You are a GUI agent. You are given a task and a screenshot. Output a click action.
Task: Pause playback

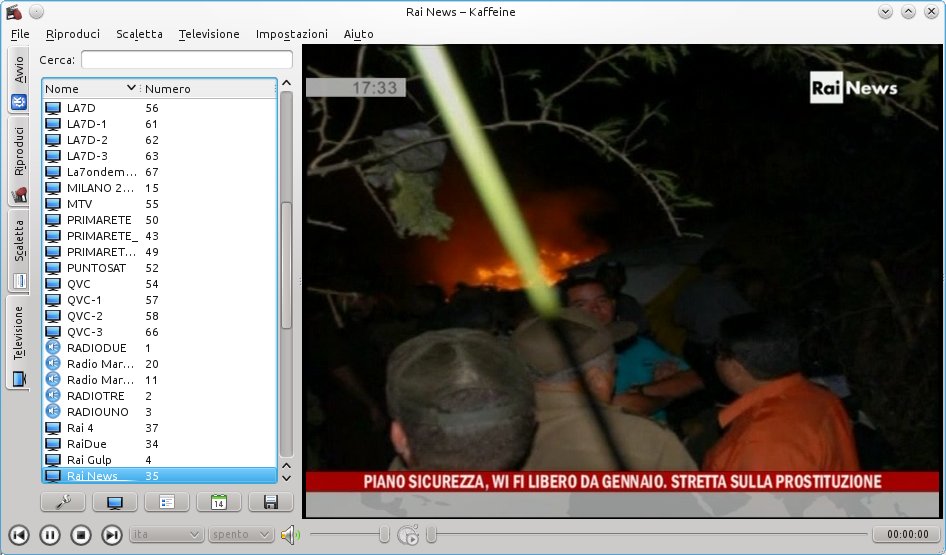coord(49,534)
